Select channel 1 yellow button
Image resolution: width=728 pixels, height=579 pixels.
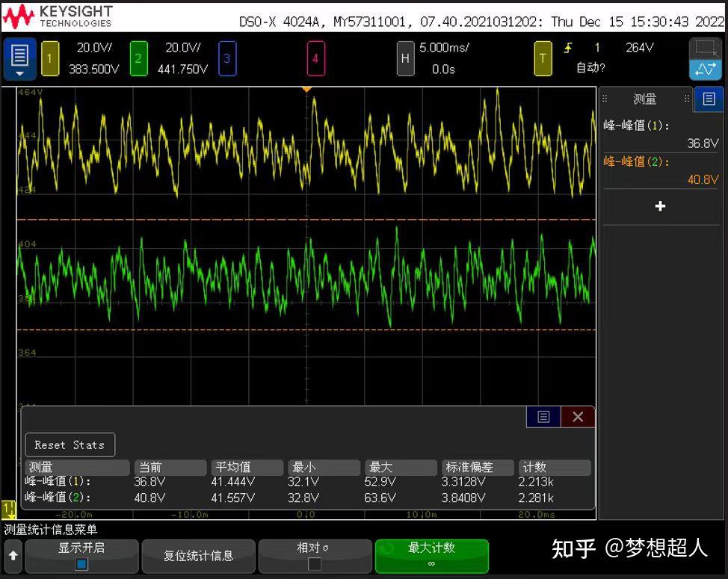[50, 58]
